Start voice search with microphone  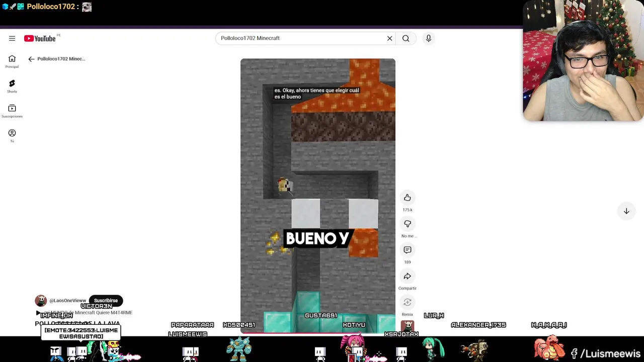pos(429,38)
